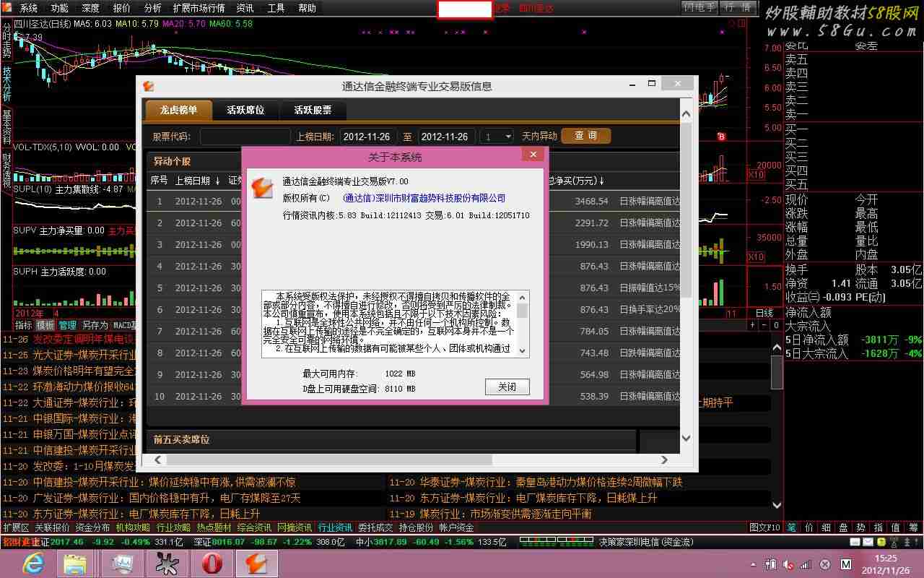Screen dimensions: 924x578
Task: Select the 分时走势 side tab
Action: pos(6,40)
